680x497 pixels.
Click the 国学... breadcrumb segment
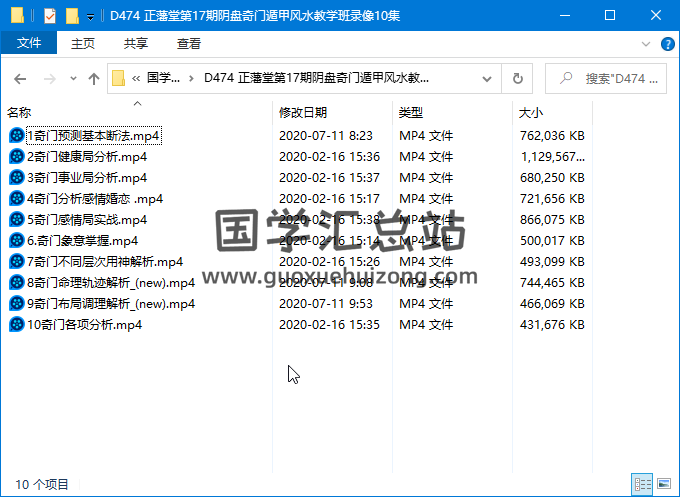click(x=163, y=78)
